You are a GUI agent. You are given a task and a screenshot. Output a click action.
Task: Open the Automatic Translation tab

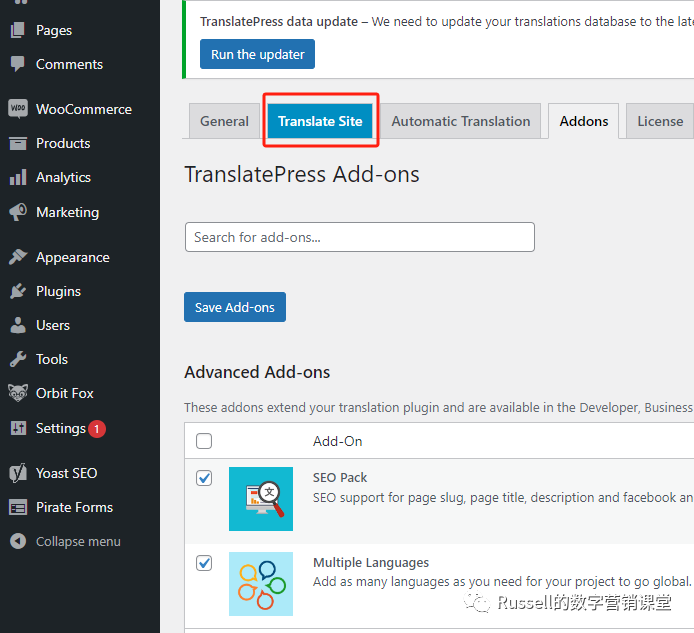pos(461,121)
